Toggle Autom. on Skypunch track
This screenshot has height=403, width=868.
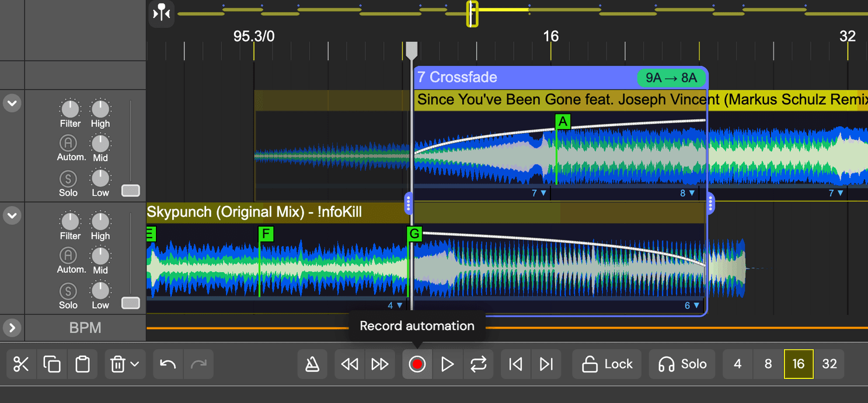68,255
